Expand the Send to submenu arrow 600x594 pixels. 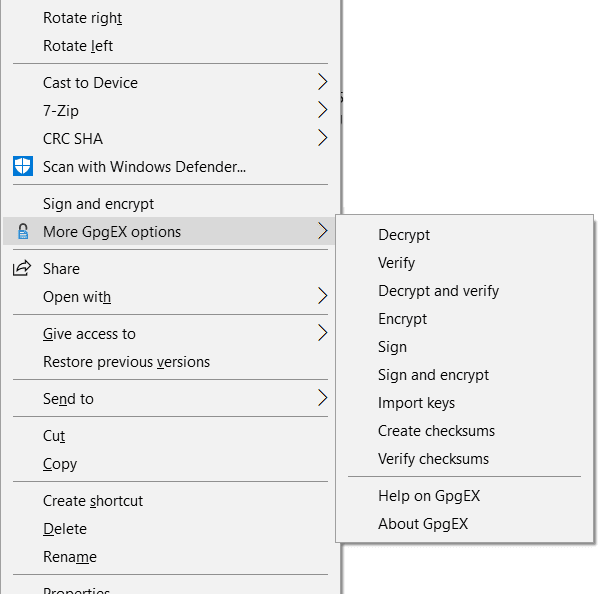point(322,398)
